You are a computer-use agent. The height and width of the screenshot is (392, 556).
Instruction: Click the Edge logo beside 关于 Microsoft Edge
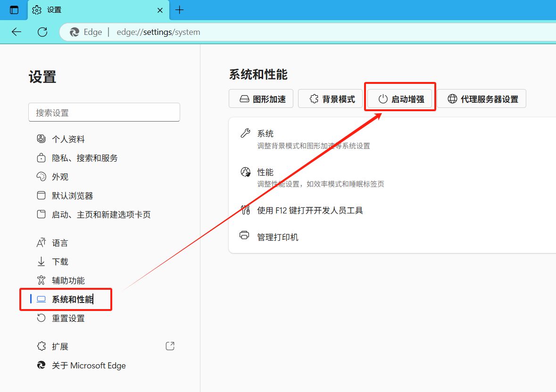tap(41, 365)
